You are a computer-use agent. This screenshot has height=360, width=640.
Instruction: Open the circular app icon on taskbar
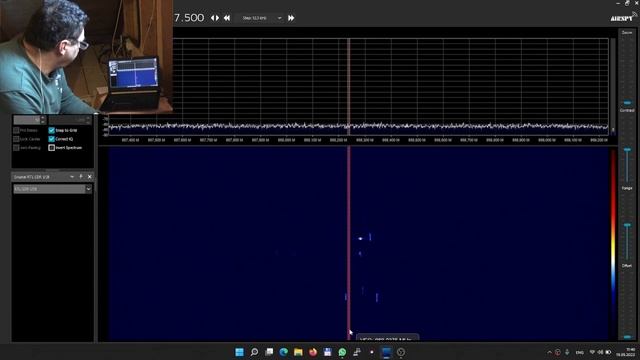click(401, 352)
